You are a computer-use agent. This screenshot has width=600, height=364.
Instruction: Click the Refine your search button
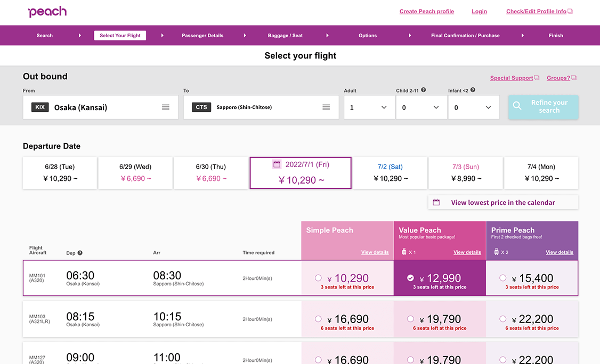[544, 107]
